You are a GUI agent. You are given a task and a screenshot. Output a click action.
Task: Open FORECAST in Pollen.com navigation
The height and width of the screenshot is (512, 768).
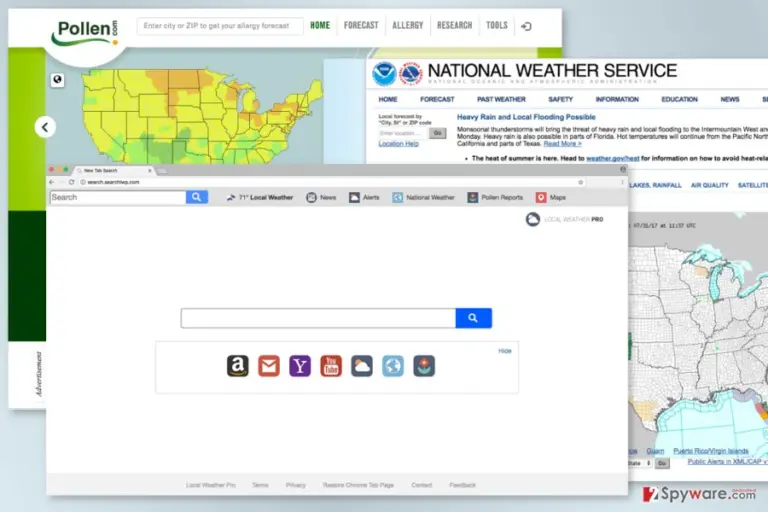[361, 25]
